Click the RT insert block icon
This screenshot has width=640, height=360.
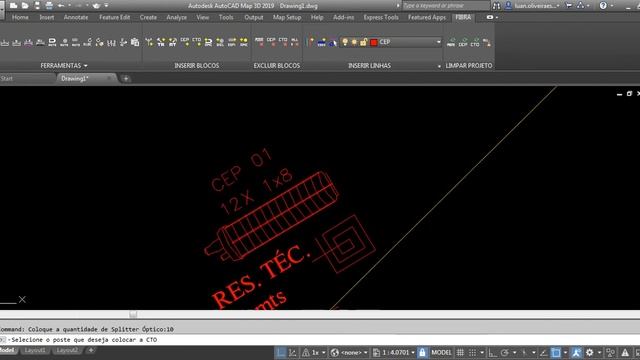tap(173, 42)
